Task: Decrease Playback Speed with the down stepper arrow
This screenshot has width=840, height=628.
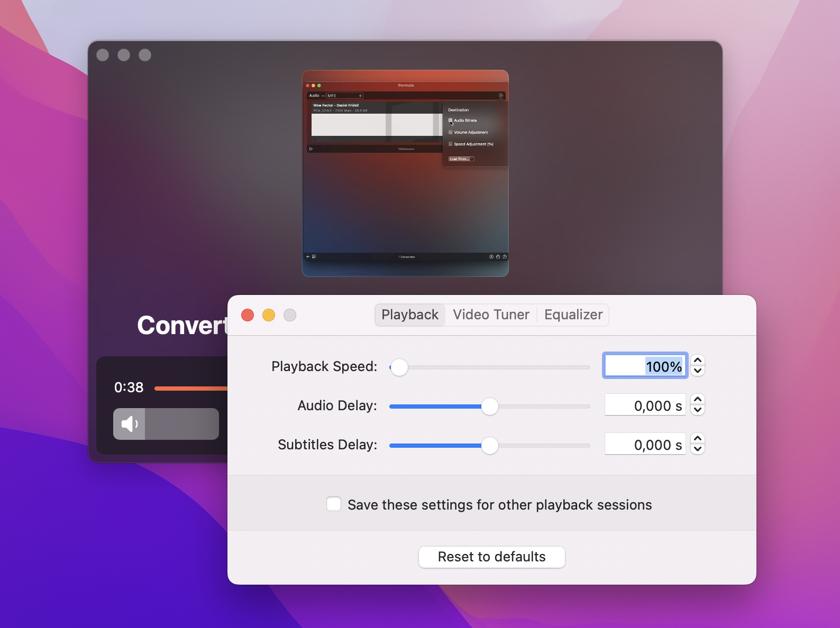Action: [698, 371]
